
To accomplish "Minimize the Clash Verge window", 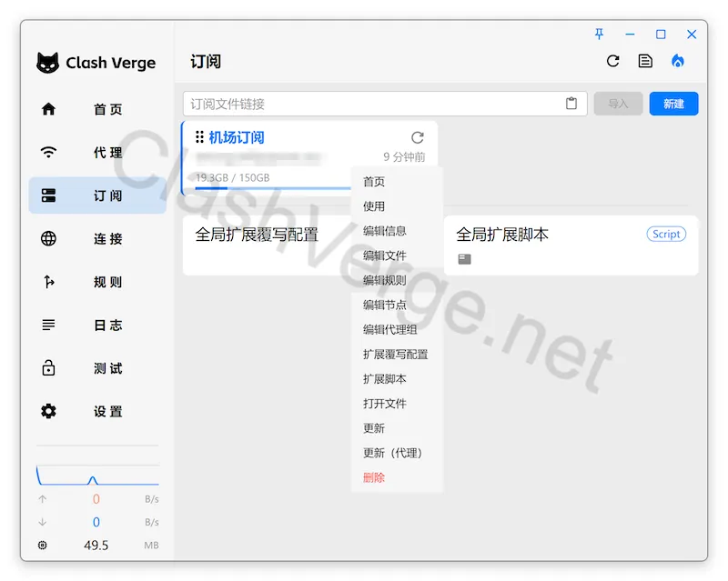I will click(x=630, y=34).
